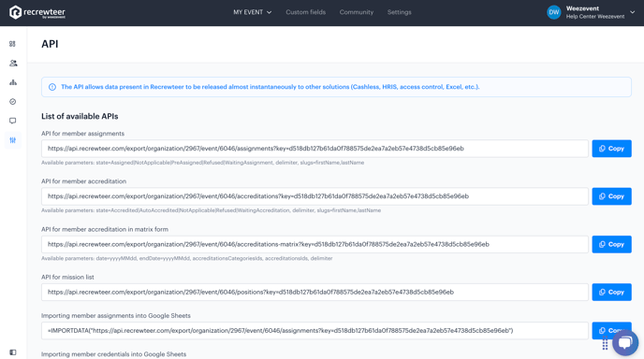Viewport: 644px width, 359px height.
Task: Click the accreditation available parameters hint with AutoAccredited
Action: coord(212,210)
